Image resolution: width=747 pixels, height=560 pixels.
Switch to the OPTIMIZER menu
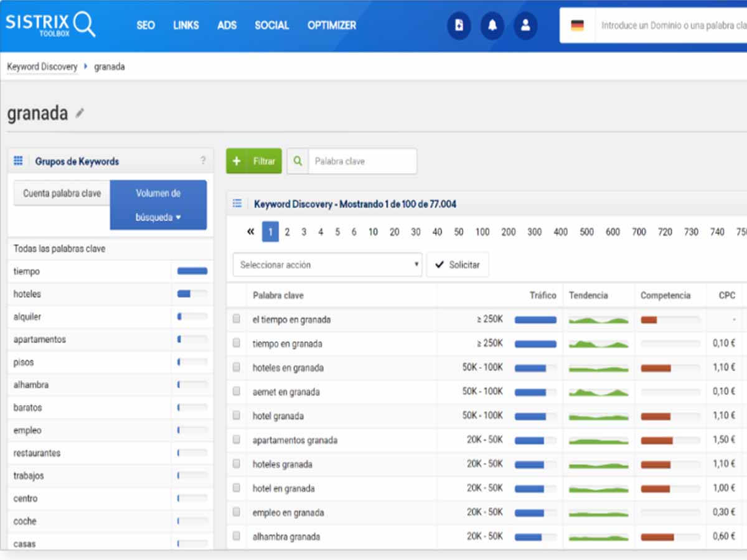[x=332, y=26]
